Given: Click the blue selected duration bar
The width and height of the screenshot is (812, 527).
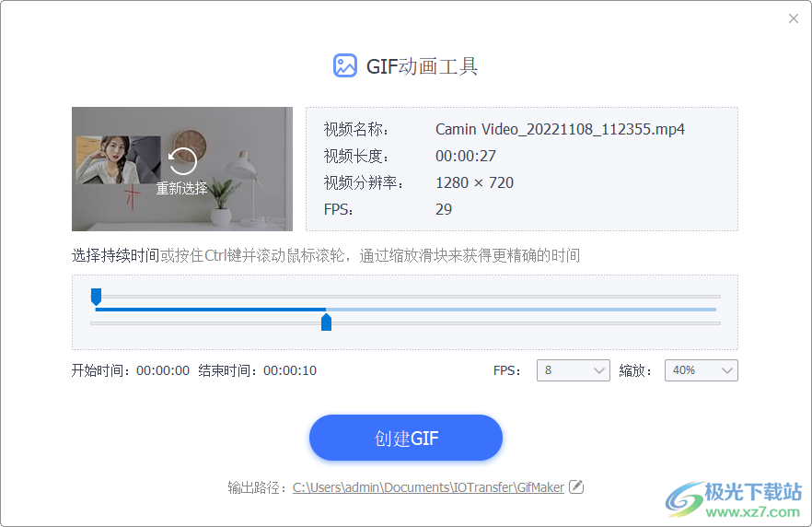Looking at the screenshot, I should coord(211,310).
